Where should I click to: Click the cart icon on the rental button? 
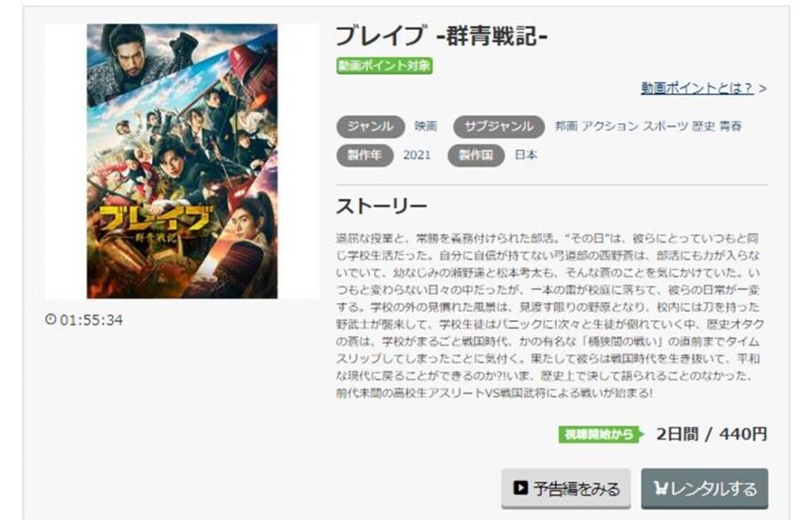coord(661,488)
